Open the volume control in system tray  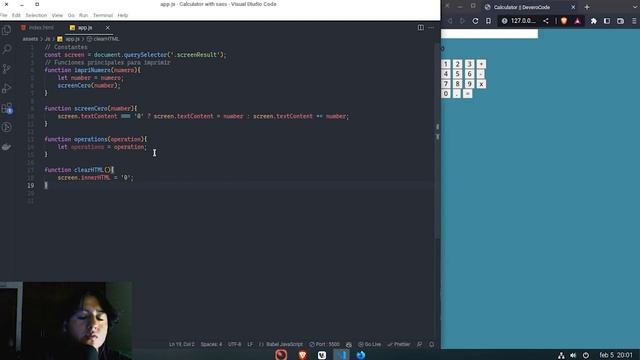pos(573,355)
